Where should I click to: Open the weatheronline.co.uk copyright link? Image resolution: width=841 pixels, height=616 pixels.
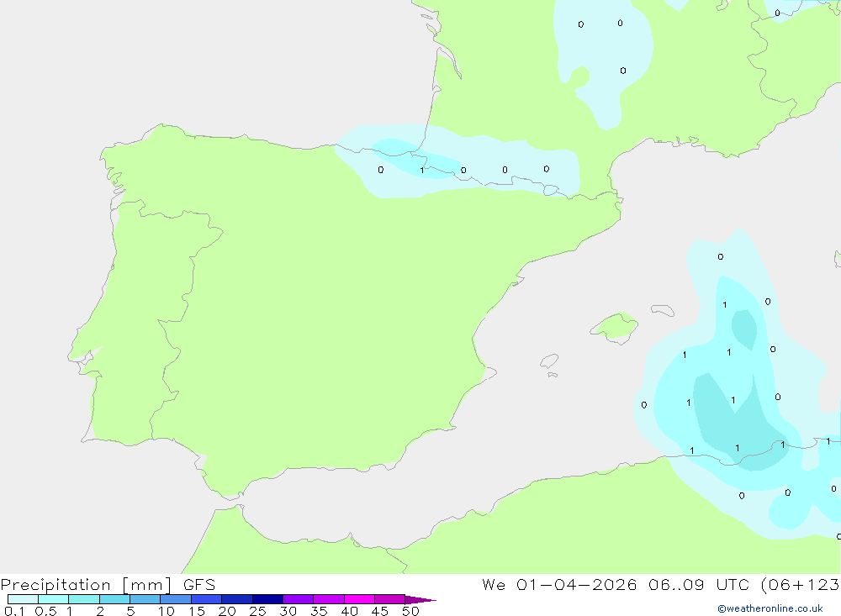click(770, 608)
